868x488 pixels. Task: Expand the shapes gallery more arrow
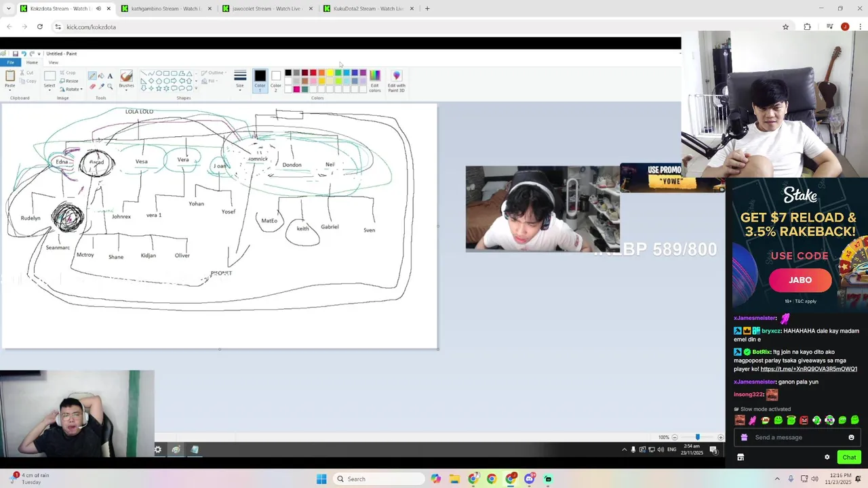coord(196,88)
